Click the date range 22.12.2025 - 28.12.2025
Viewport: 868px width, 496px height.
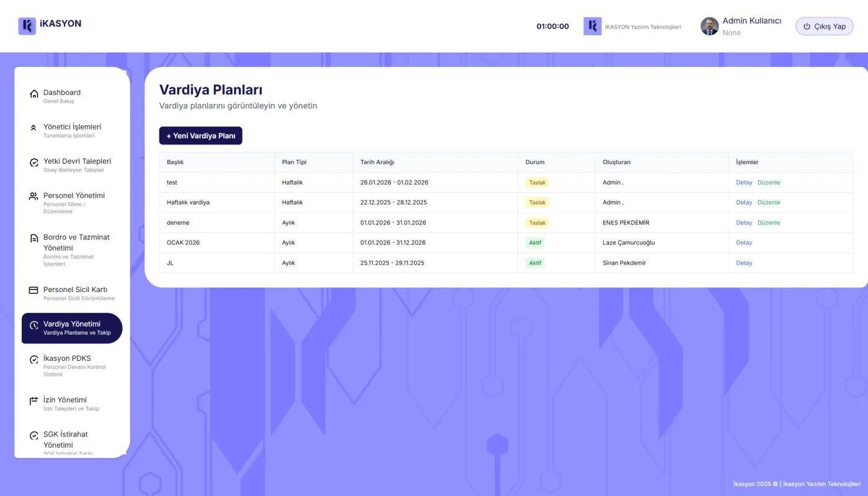pyautogui.click(x=394, y=202)
